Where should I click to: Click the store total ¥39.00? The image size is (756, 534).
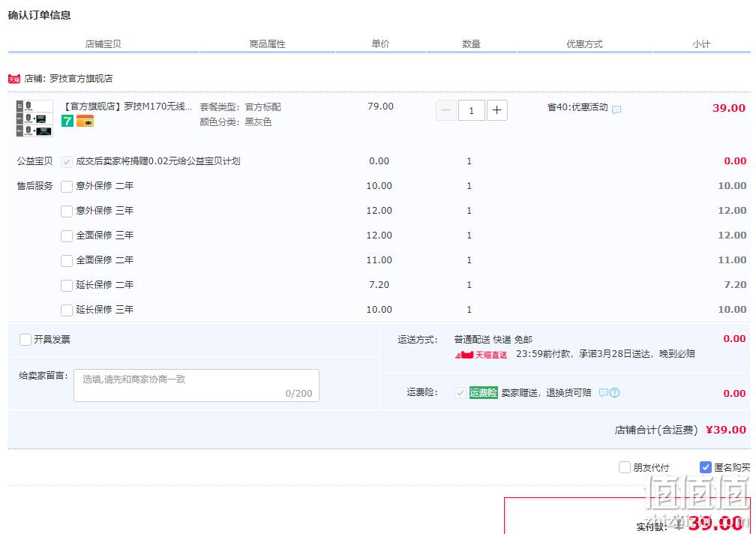click(x=726, y=430)
